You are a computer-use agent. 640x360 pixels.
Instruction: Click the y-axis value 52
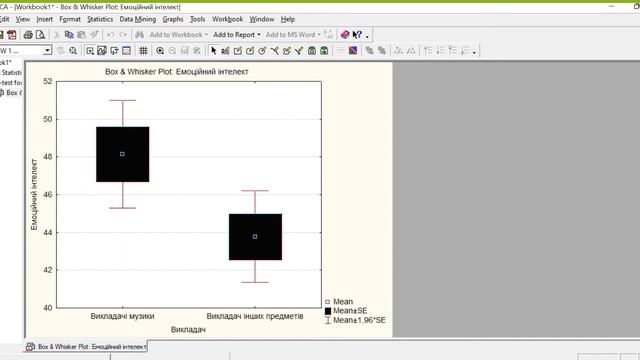[48, 81]
